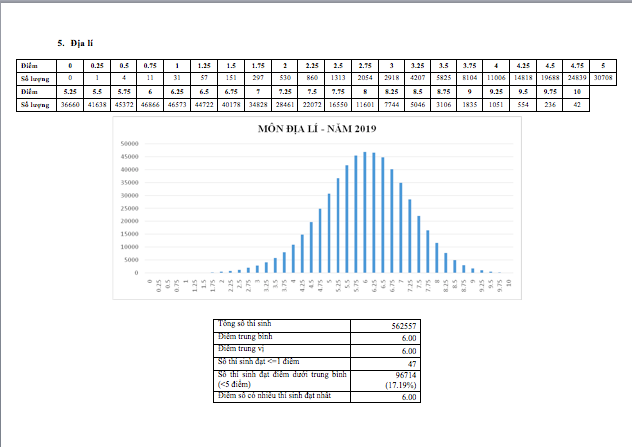
Task: Click the count cell 1051
Action: click(496, 105)
